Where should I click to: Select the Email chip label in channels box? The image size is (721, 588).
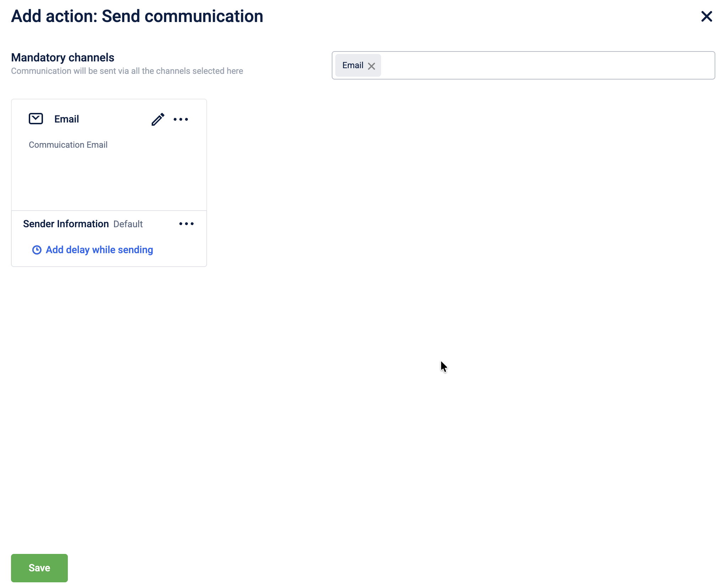coord(353,65)
